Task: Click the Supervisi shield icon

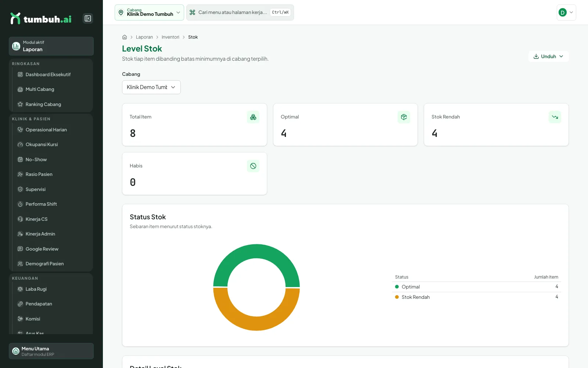Action: (x=20, y=190)
